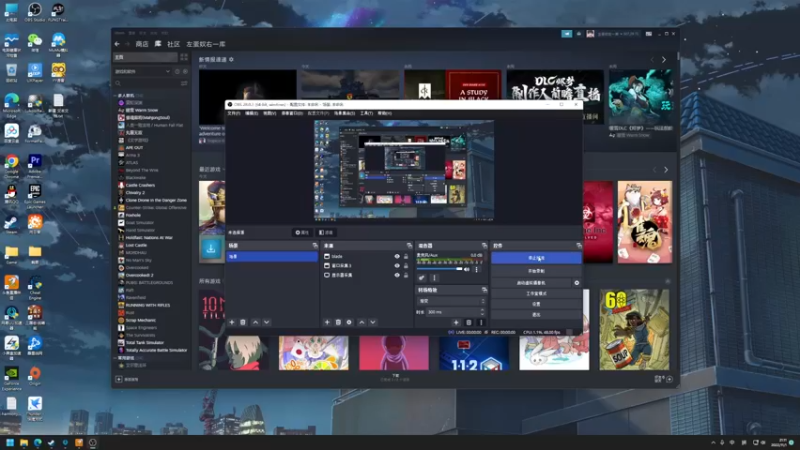
Task: Move scene up in OBS scenes panel
Action: click(x=256, y=322)
